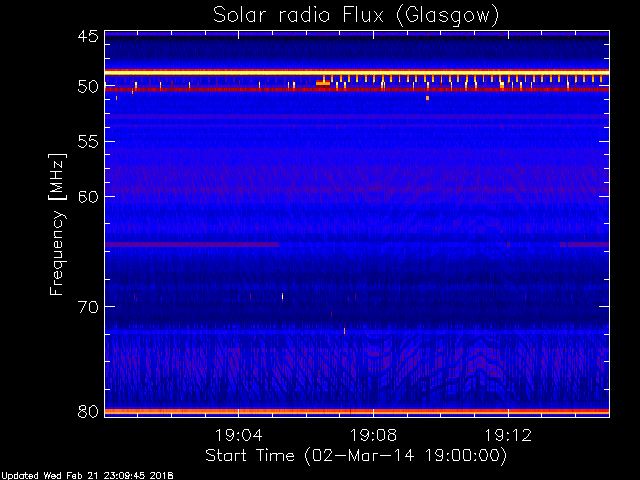Click the 19:04 time tick label
Screen dimensions: 640x480
[238, 435]
